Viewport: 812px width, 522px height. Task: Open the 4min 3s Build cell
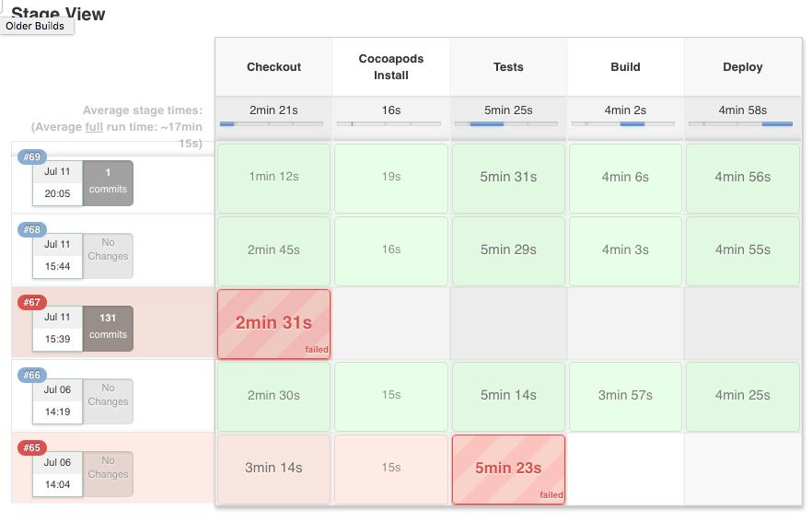coord(626,251)
